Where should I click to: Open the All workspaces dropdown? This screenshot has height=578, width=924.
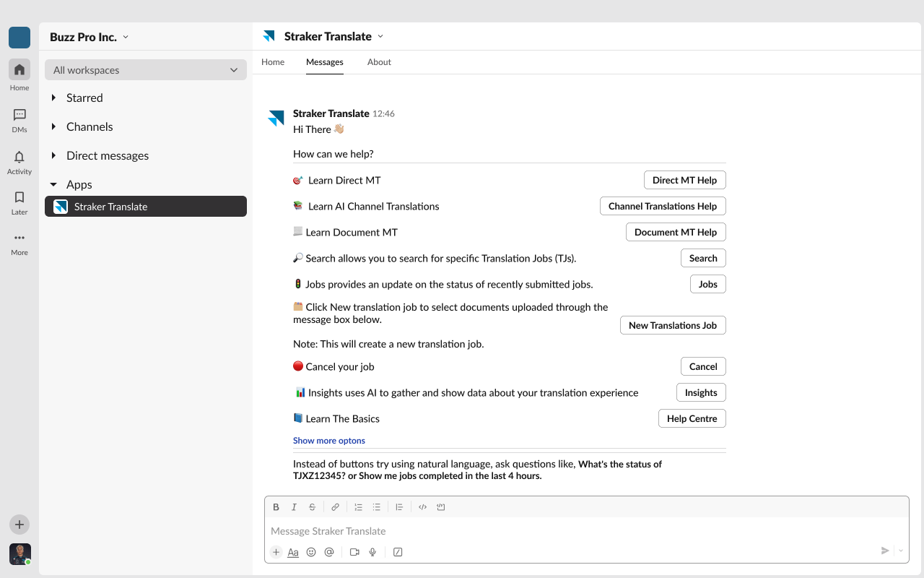tap(146, 70)
